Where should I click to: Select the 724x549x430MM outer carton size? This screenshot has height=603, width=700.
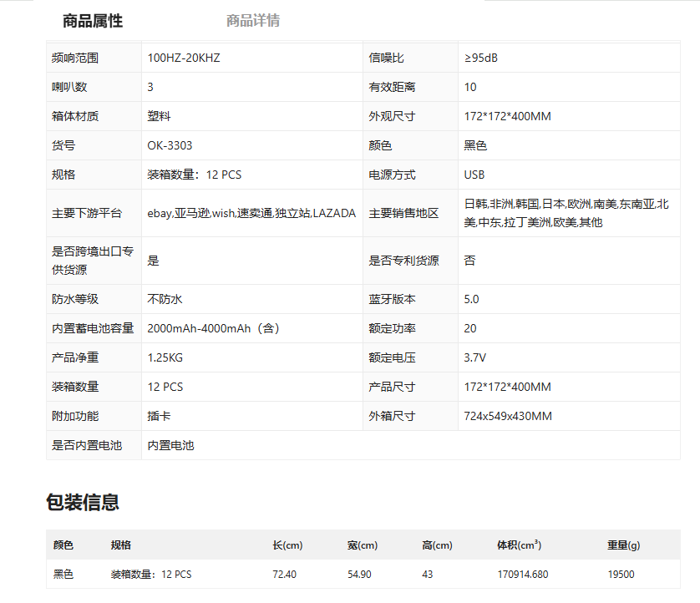(507, 416)
